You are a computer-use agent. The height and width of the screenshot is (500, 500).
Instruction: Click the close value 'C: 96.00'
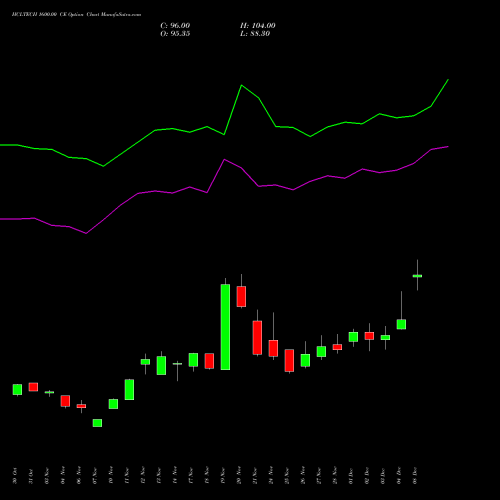pos(175,26)
